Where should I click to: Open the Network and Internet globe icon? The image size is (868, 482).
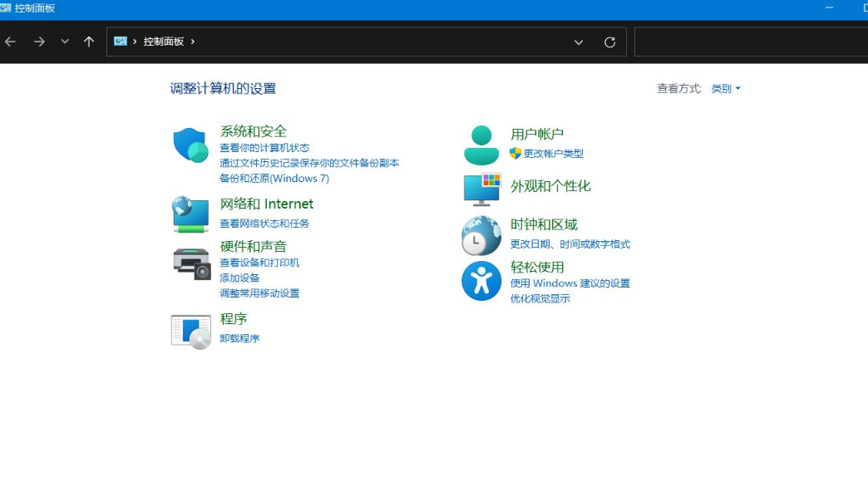190,214
